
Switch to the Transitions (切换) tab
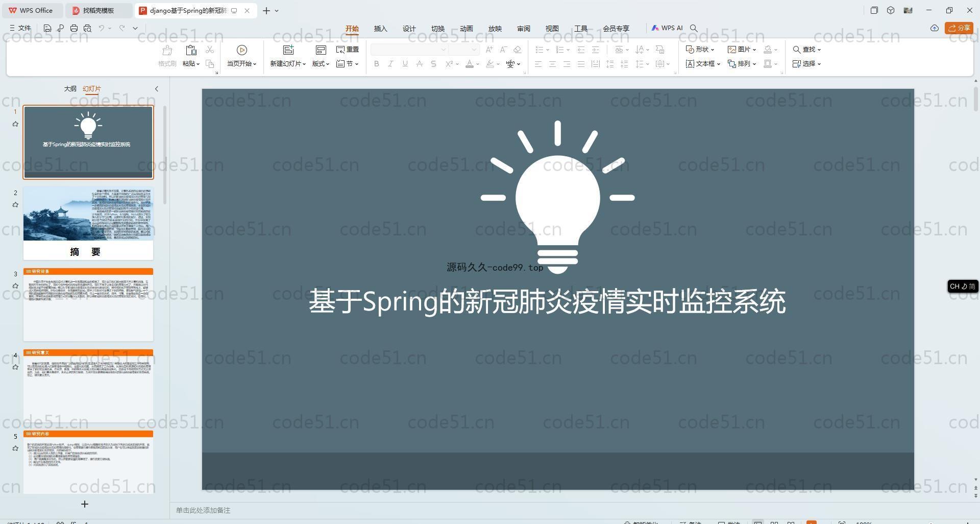click(437, 29)
